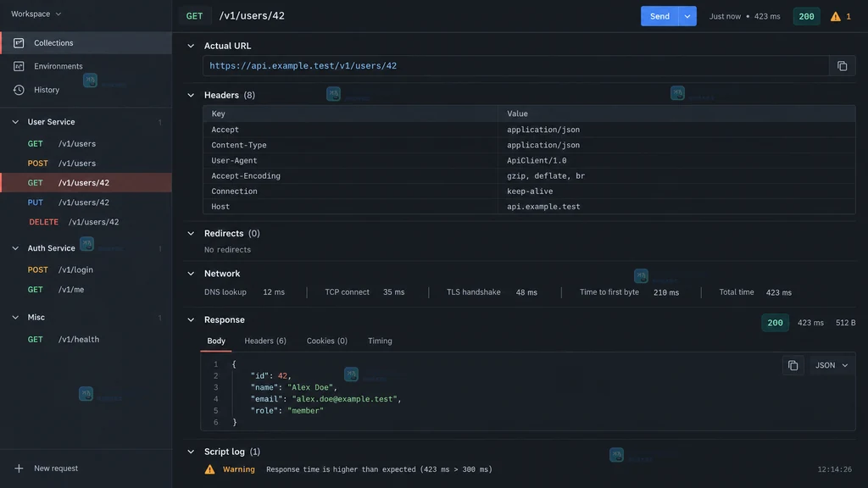
Task: Click the 12:14:26 log timestamp
Action: [x=834, y=469]
